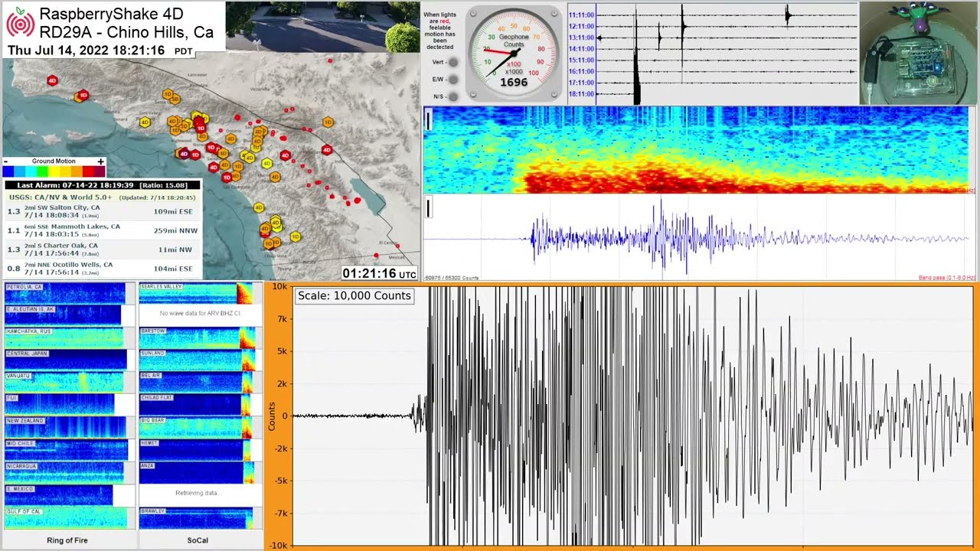This screenshot has height=551, width=980.
Task: Open the Petrolia, CA spectrogram thumbnail
Action: (x=65, y=293)
